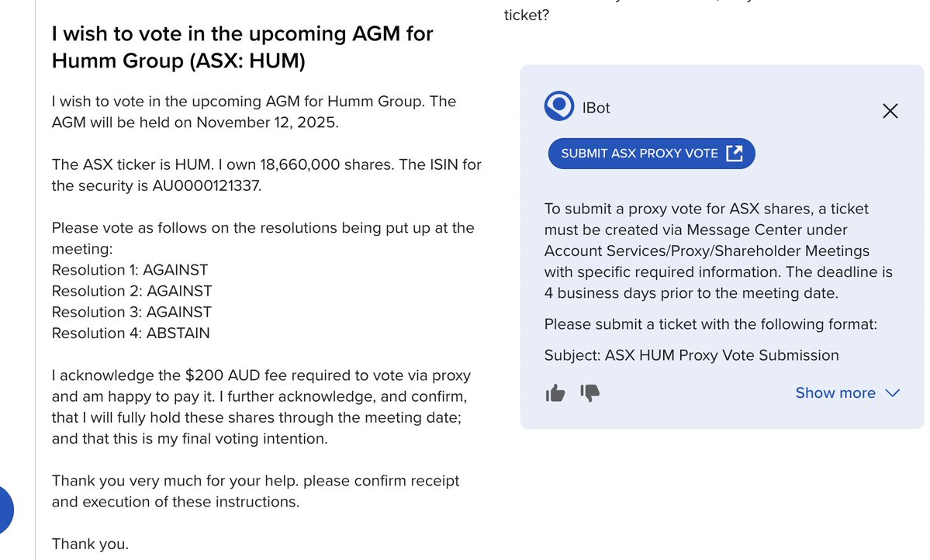Give the IBot answer a thumbs up
Screen dimensions: 930x560
[x=555, y=392]
